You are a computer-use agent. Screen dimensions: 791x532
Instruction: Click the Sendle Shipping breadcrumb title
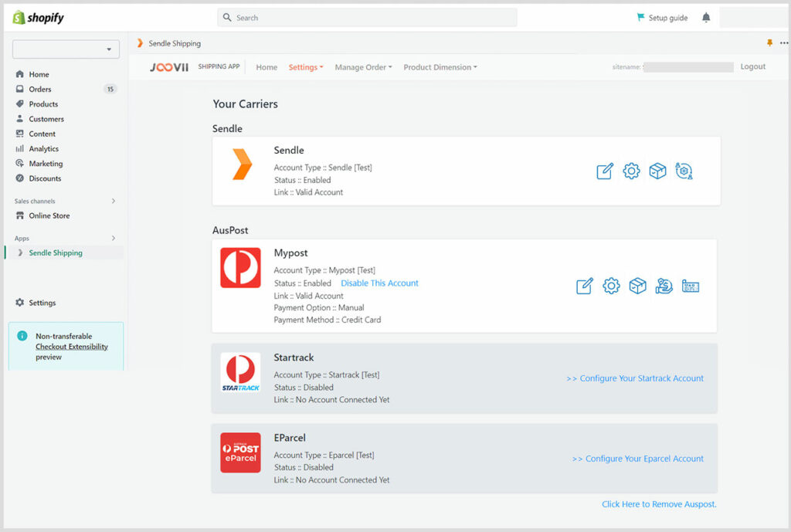(175, 43)
